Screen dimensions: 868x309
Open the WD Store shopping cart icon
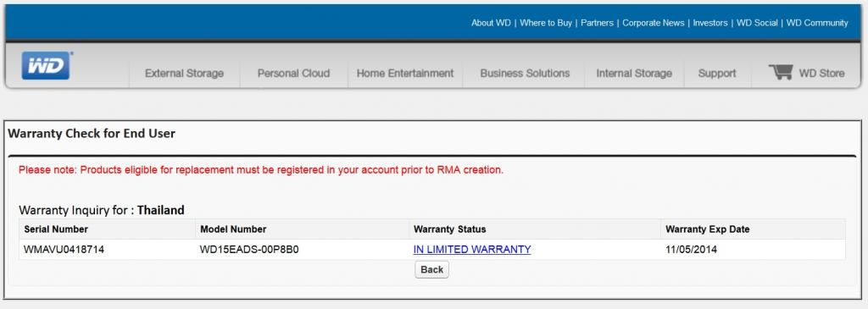pyautogui.click(x=781, y=73)
